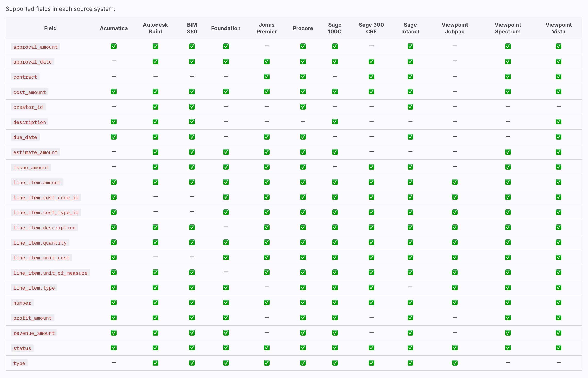
Task: Click the Sage 300 CRE column header
Action: [371, 28]
